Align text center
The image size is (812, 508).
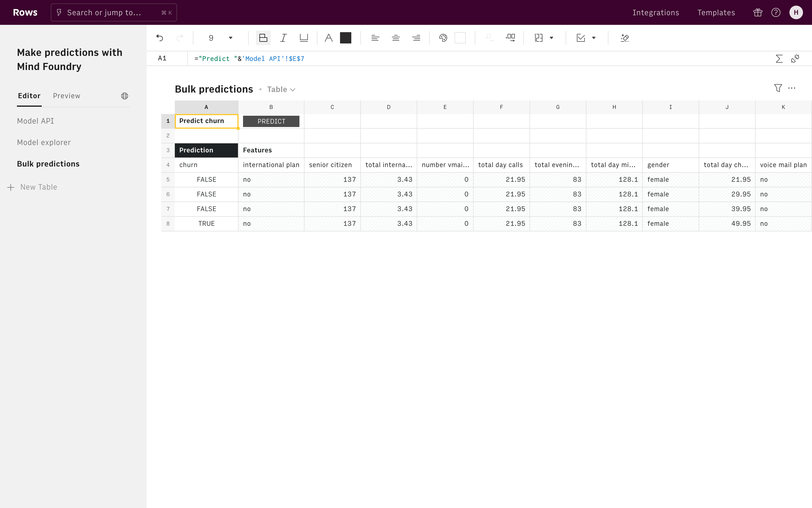point(396,38)
